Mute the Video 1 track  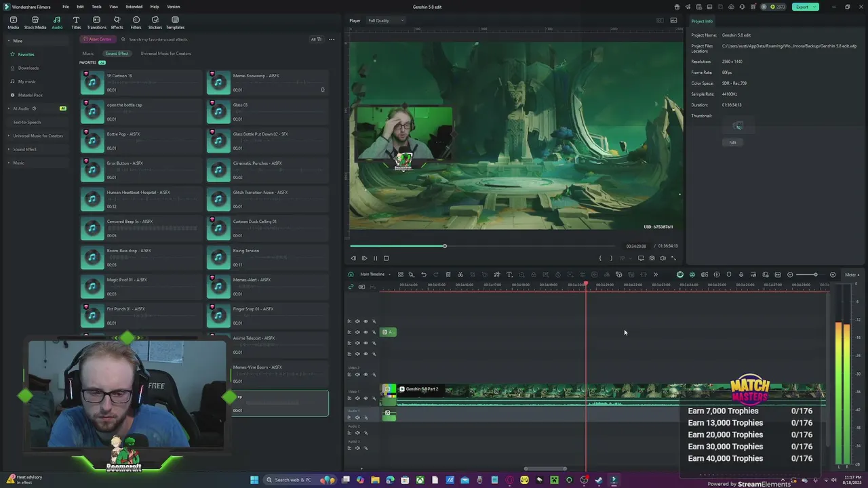point(357,398)
